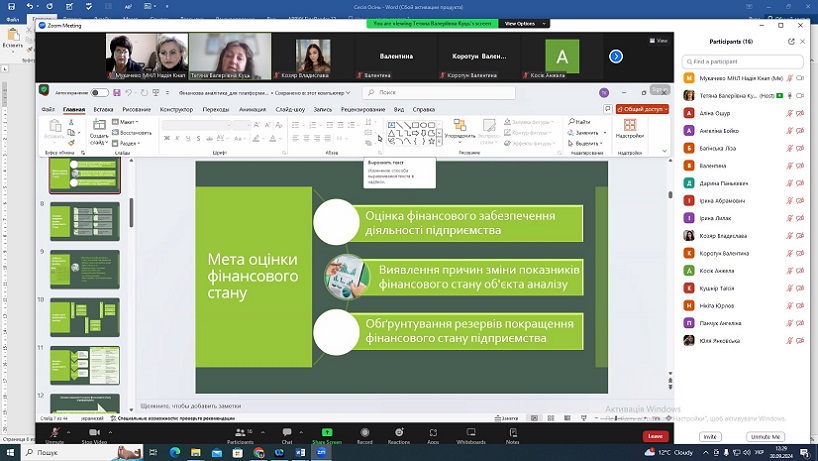Open File Explorer from taskbar
Viewport: 818px width, 461px height.
point(195,452)
